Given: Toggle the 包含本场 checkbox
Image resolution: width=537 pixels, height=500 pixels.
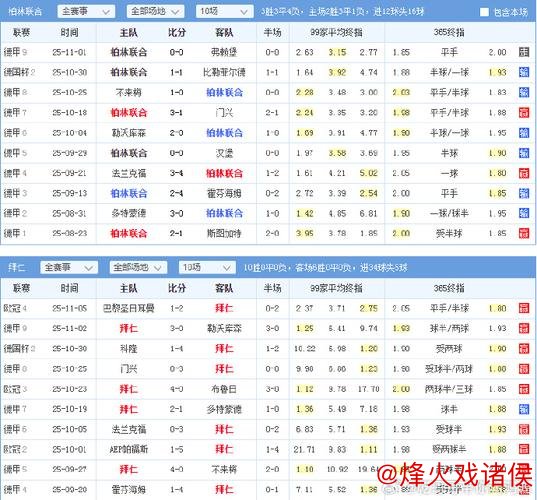Looking at the screenshot, I should pyautogui.click(x=484, y=12).
